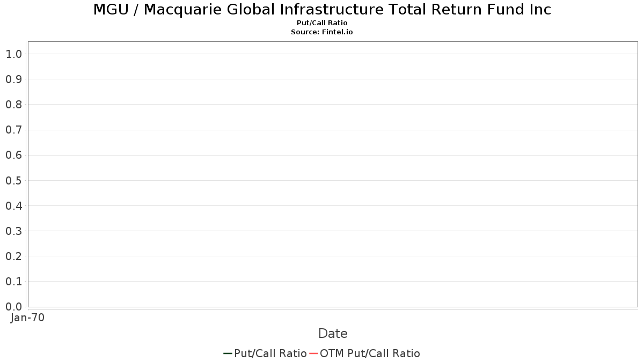644x362 pixels.
Task: Click the 0.9 y-axis tick label
Action: pos(14,79)
